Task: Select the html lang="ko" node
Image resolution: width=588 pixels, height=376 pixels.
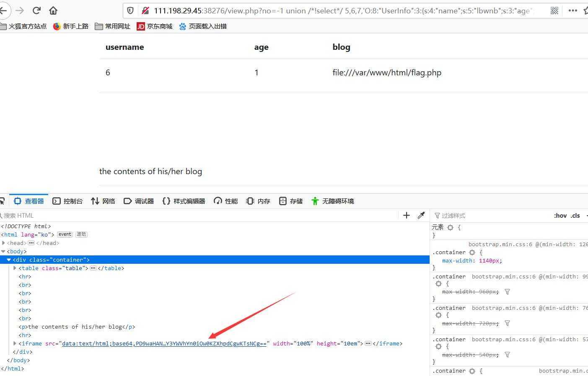Action: point(28,234)
